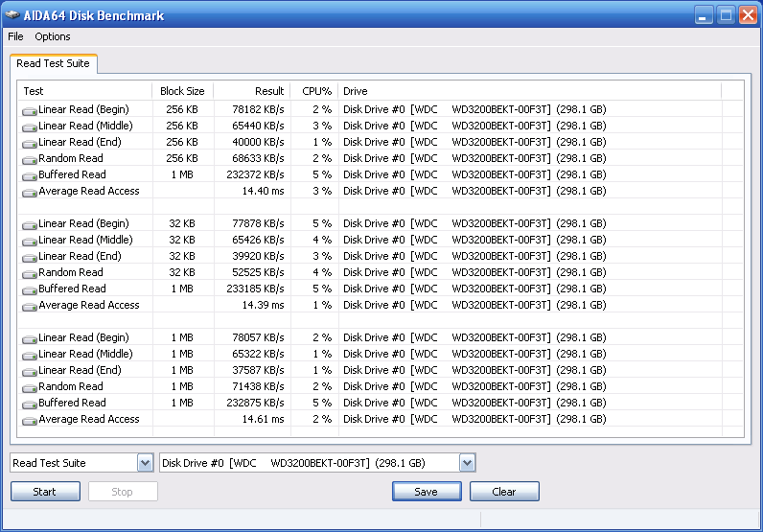Maximize the AIDA64 Disk Benchmark window
Viewport: 763px width, 532px height.
(x=726, y=15)
